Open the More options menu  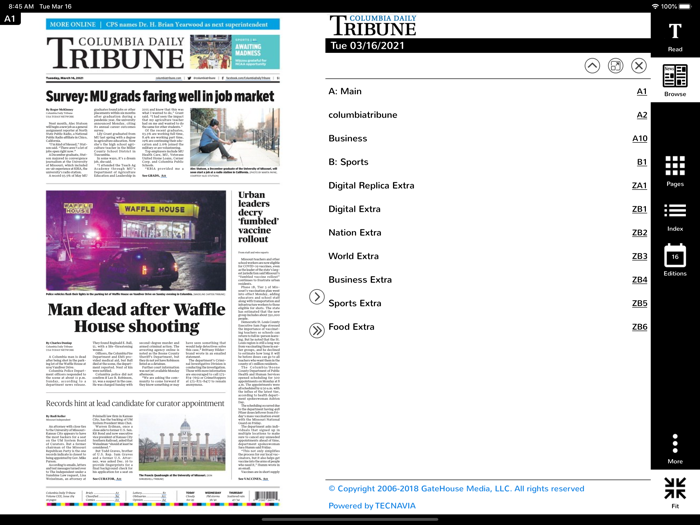675,449
